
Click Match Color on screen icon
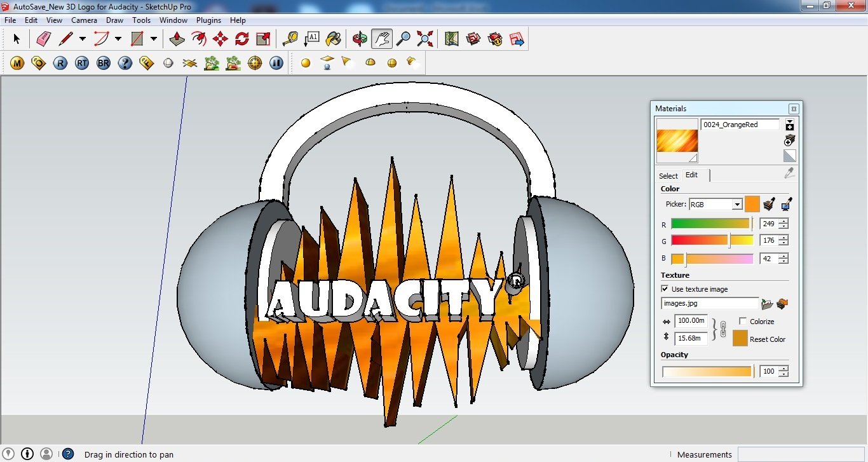tap(787, 204)
